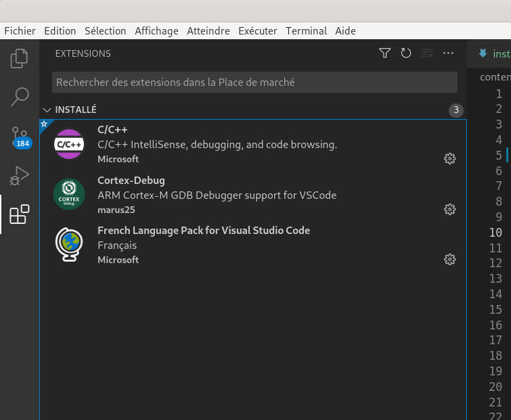This screenshot has width=511, height=420.
Task: Select the Extensions view icon
Action: coord(19,214)
